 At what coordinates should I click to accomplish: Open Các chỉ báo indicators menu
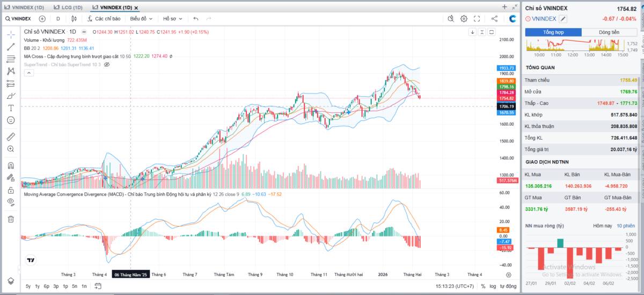(104, 18)
